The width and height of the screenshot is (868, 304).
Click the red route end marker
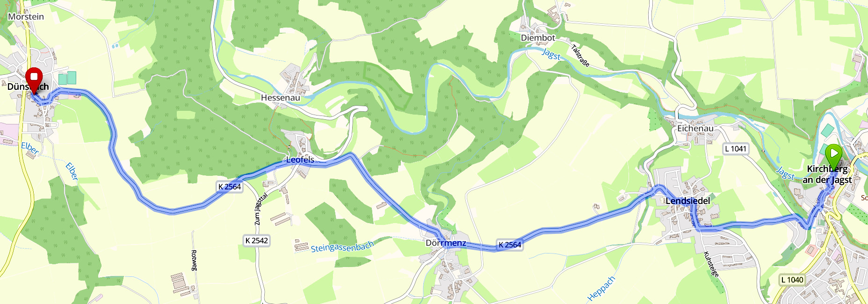(34, 79)
